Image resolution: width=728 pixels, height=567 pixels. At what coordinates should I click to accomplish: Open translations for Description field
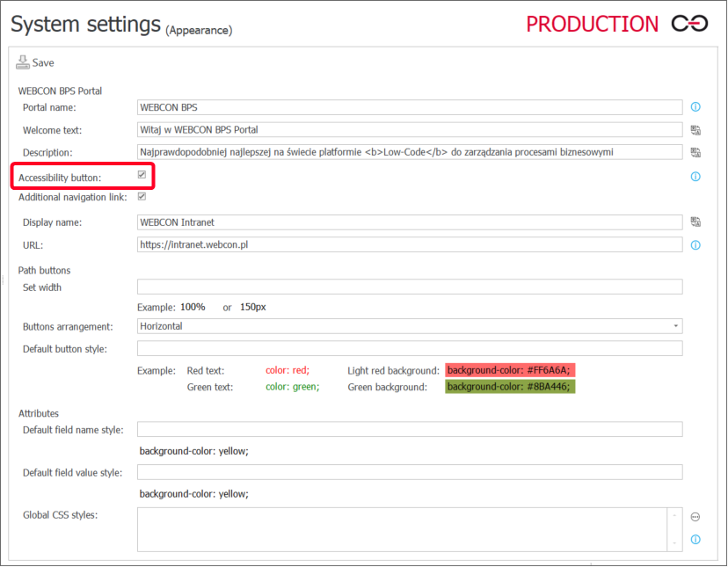[x=695, y=152]
